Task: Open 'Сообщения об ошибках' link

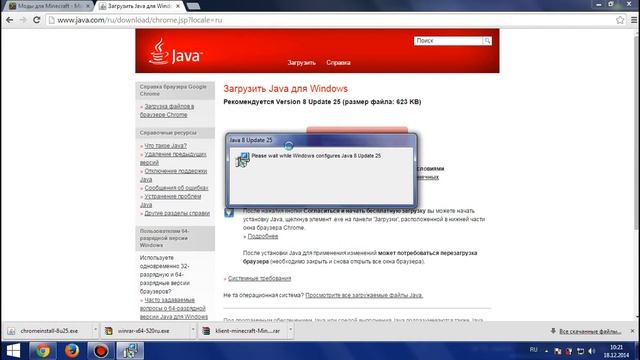Action: tap(176, 188)
